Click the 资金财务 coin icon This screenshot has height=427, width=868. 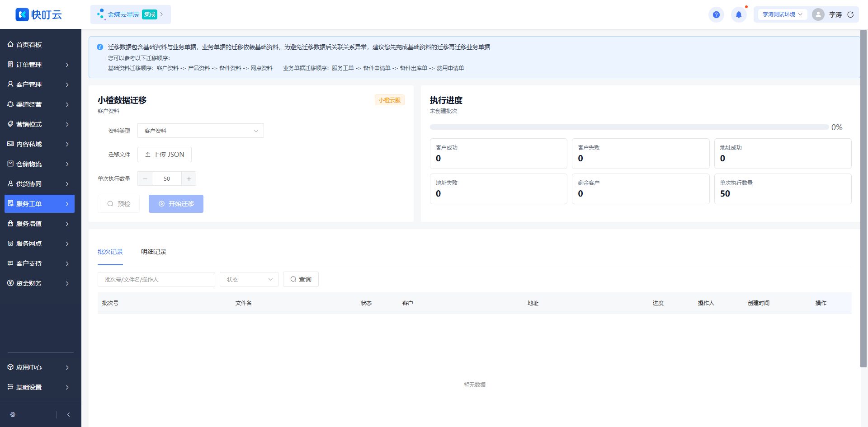[x=10, y=283]
